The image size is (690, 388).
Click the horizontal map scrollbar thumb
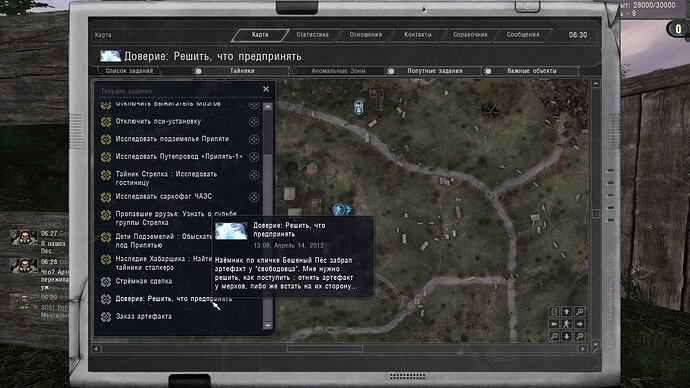[x=325, y=348]
